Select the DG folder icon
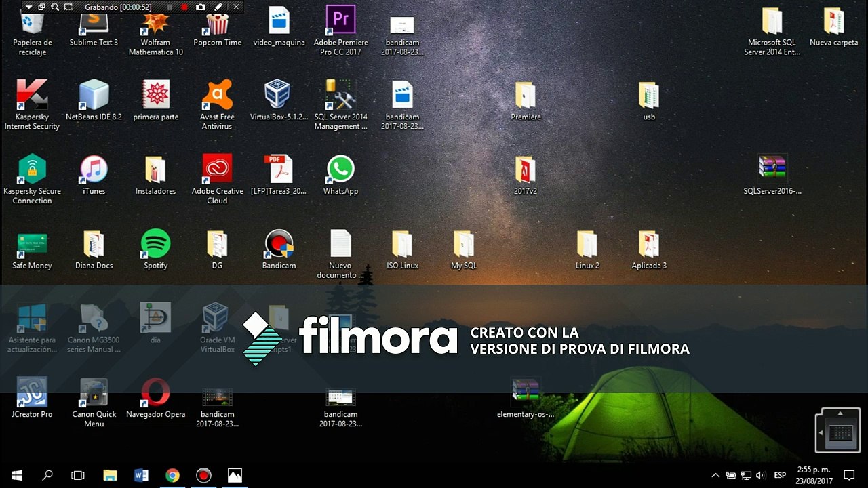The height and width of the screenshot is (488, 868). click(217, 250)
